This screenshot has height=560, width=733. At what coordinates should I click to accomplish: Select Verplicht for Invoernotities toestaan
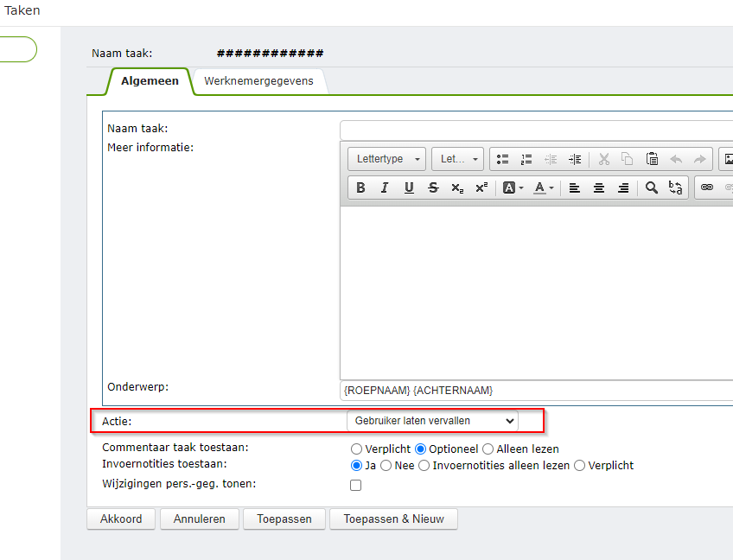point(579,466)
